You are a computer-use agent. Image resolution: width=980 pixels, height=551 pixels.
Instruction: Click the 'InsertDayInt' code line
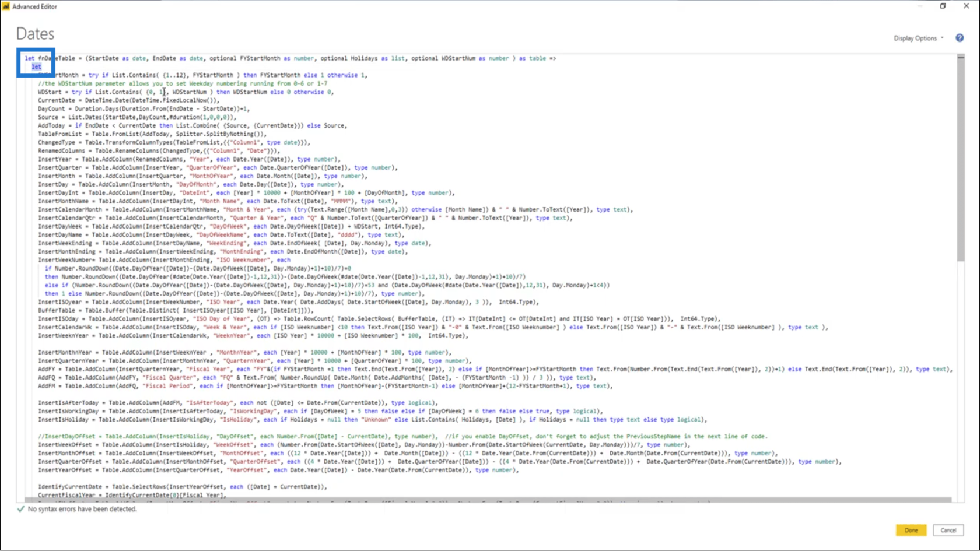(x=247, y=192)
